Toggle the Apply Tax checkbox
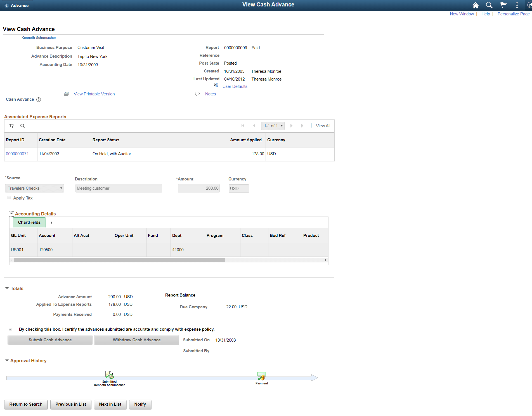The height and width of the screenshot is (416, 532). coord(9,198)
